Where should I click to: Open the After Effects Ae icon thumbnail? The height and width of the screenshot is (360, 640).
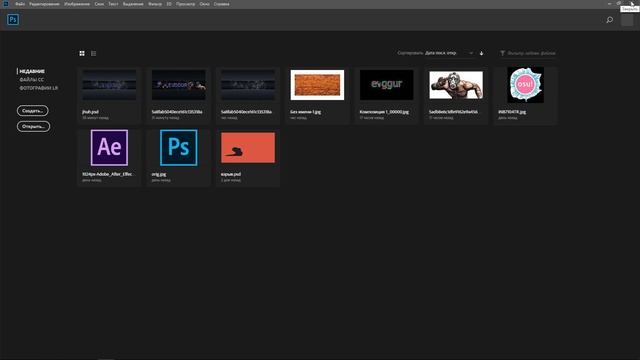[x=109, y=148]
